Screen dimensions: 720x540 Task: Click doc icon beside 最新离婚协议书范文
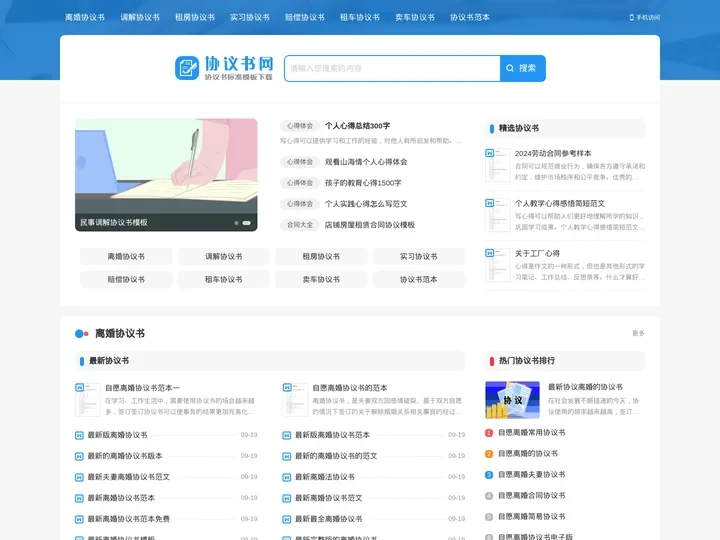[x=287, y=498]
